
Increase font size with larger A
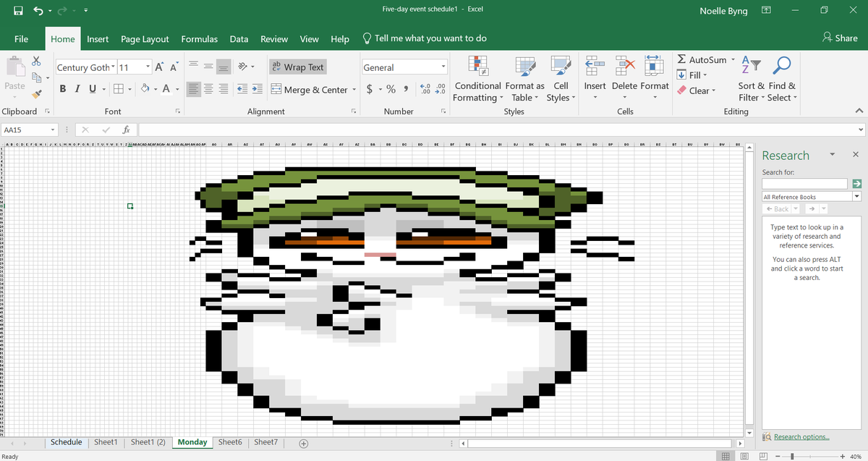click(x=158, y=67)
